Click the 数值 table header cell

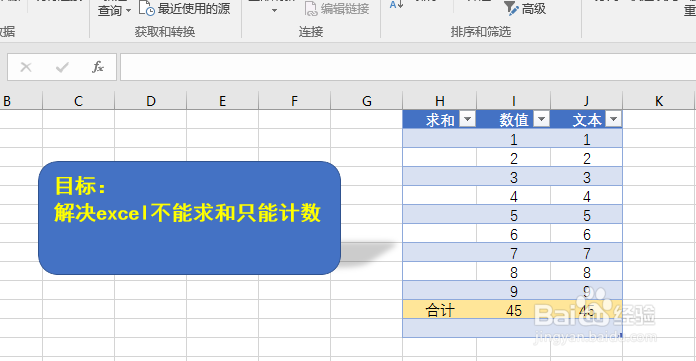(514, 119)
